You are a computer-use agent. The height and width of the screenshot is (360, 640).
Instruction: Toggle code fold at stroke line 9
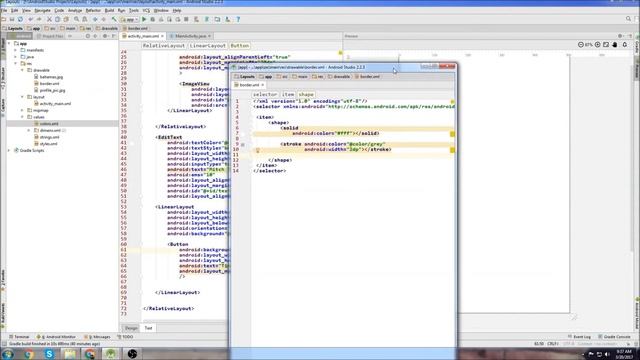click(243, 144)
